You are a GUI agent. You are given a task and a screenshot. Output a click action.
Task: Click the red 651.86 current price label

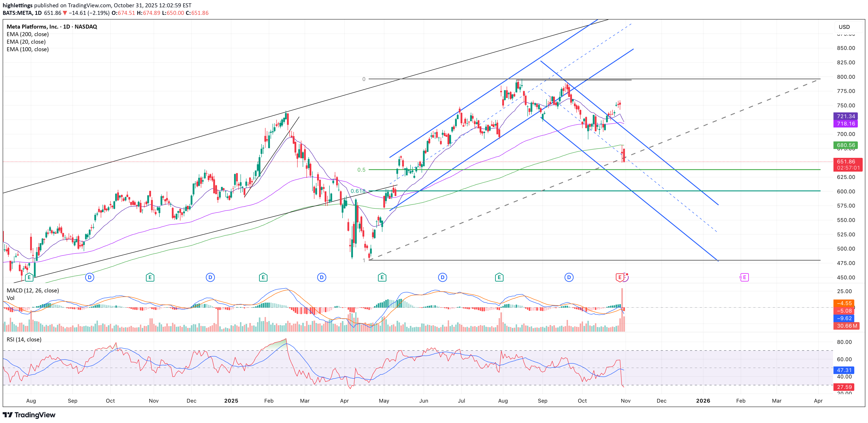pyautogui.click(x=846, y=162)
